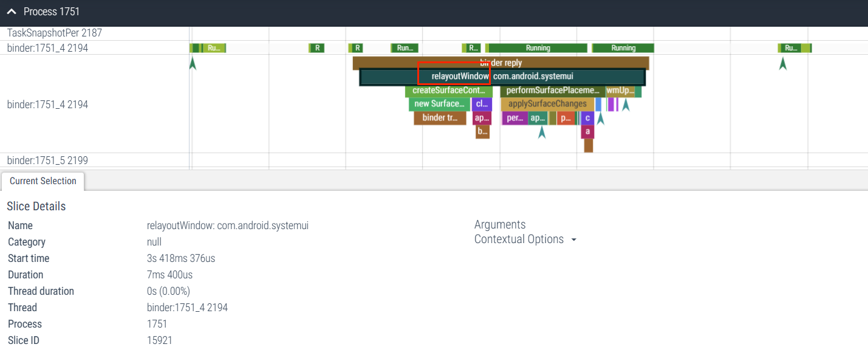Select the relayoutWindow: com.android.systemui slice
The width and height of the screenshot is (868, 361).
coord(502,77)
